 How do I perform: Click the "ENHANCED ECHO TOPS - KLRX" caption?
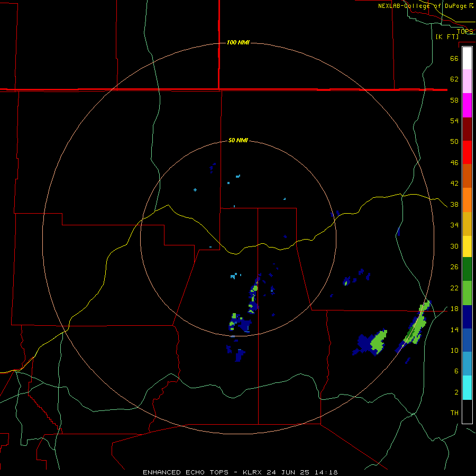(203, 472)
